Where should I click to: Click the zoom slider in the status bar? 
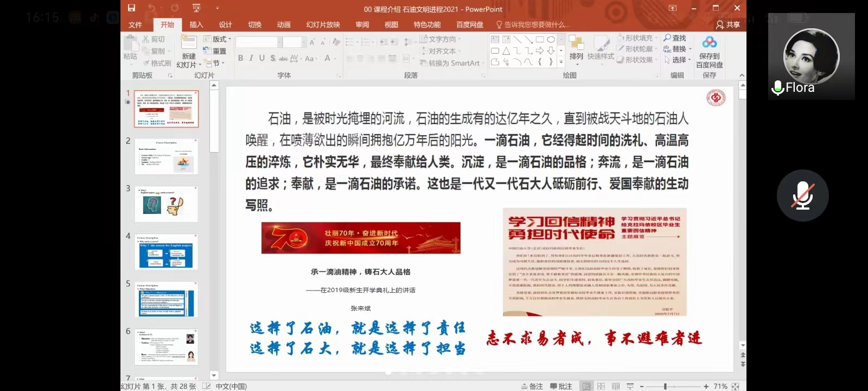[665, 386]
